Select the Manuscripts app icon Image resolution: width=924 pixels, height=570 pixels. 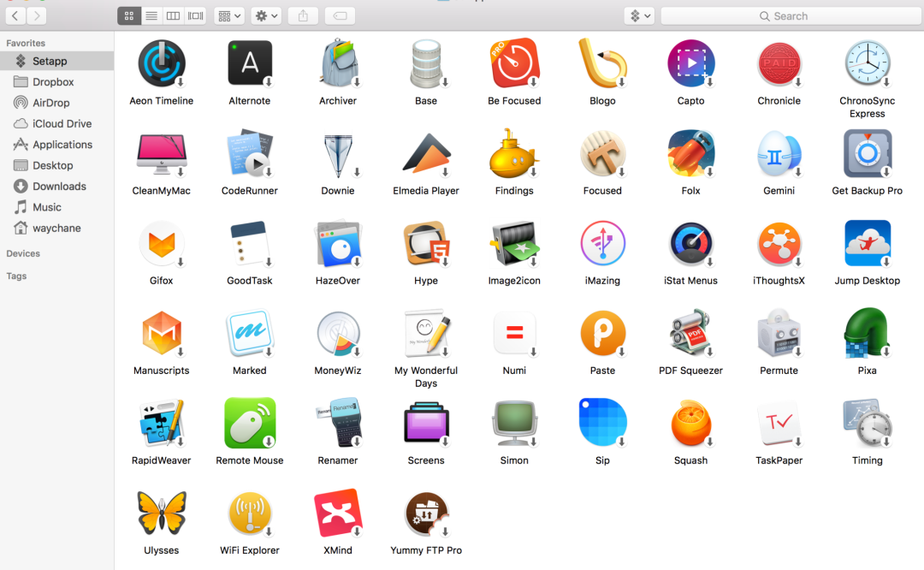coord(162,333)
